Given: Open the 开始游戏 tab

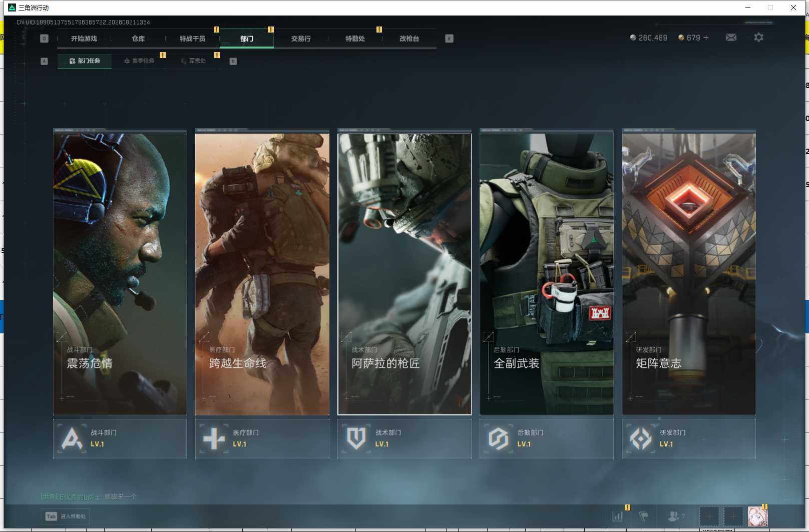Looking at the screenshot, I should (x=84, y=39).
